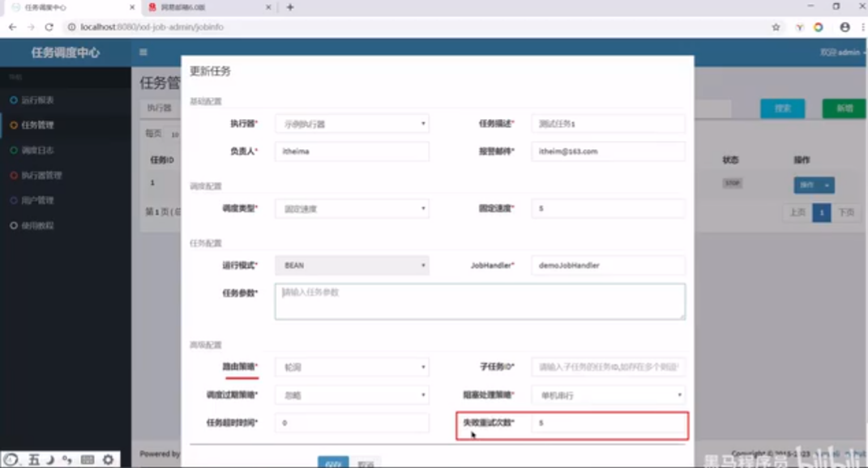Open the admin user menu in header
Screen dimensions: 868x468
pyautogui.click(x=843, y=52)
